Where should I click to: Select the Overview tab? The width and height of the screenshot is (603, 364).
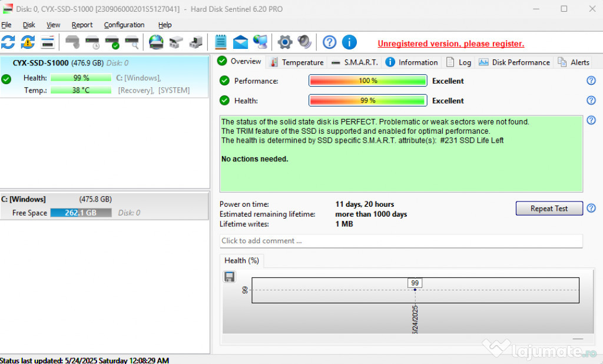coord(239,61)
